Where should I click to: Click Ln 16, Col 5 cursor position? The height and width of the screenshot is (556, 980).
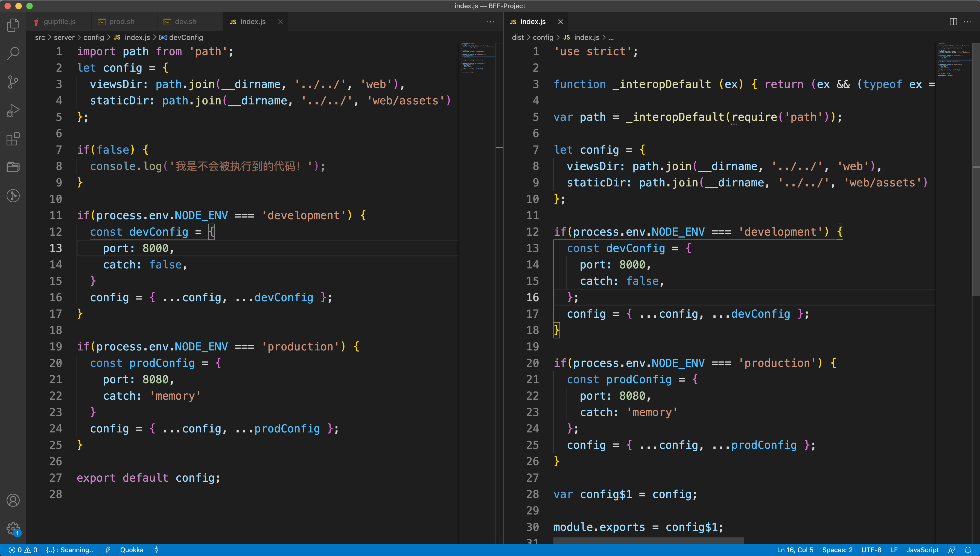tap(795, 550)
